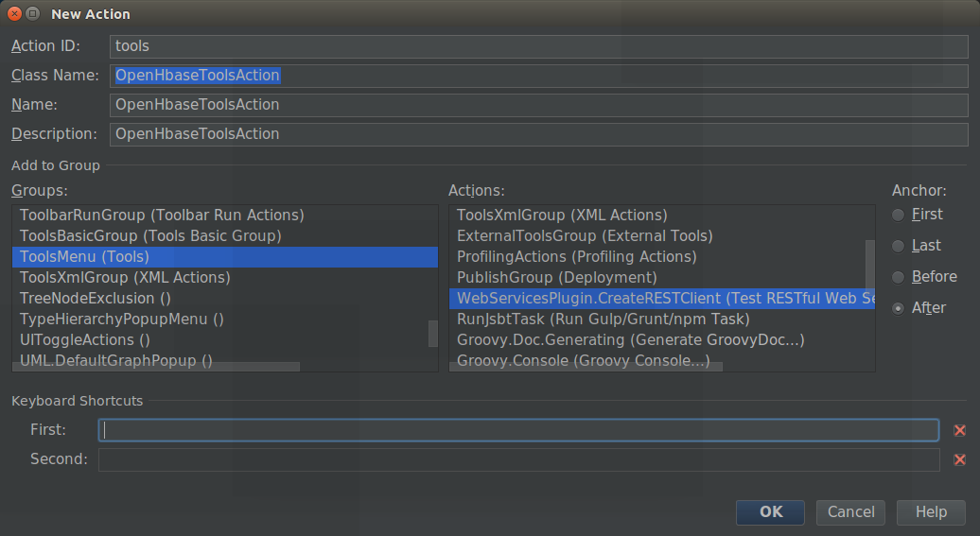Select the First anchor radio button
Viewport: 980px width, 536px height.
click(899, 215)
